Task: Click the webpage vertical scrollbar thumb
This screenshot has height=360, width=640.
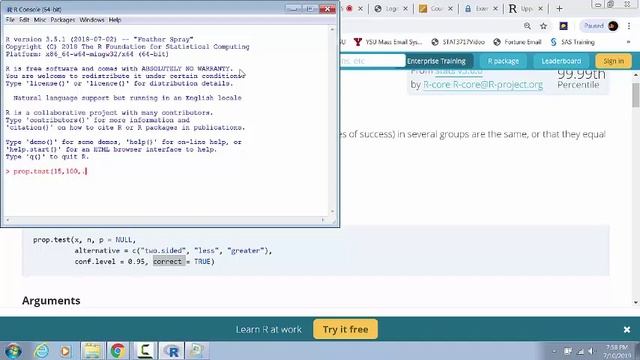Action: pos(636,94)
